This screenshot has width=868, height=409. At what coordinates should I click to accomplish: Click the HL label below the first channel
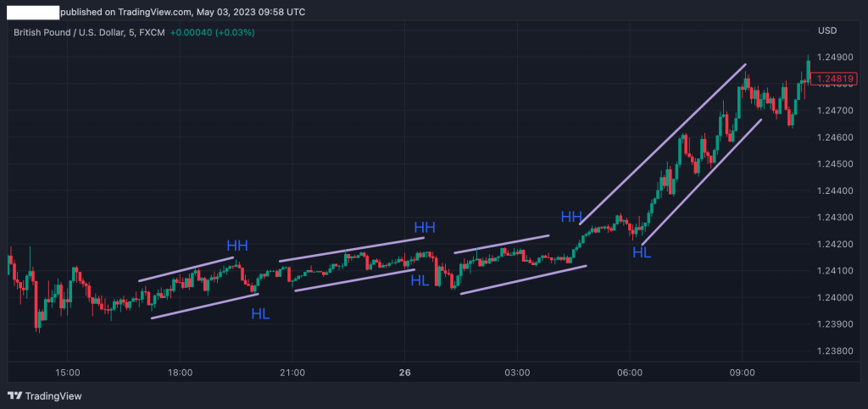tap(260, 314)
